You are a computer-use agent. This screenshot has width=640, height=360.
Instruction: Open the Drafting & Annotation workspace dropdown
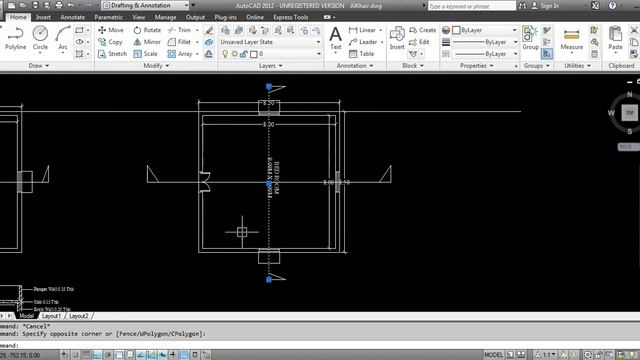coord(146,5)
